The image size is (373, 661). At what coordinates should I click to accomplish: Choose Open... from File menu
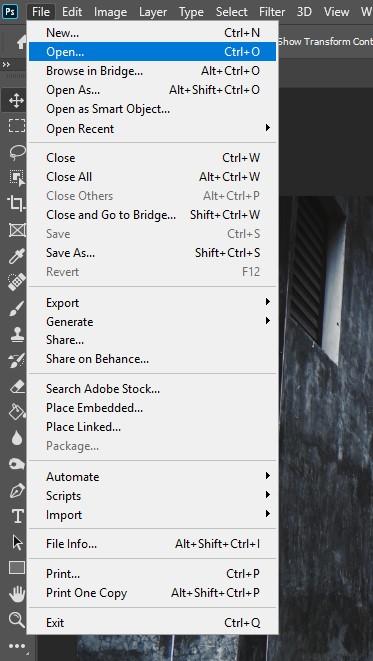[152, 52]
